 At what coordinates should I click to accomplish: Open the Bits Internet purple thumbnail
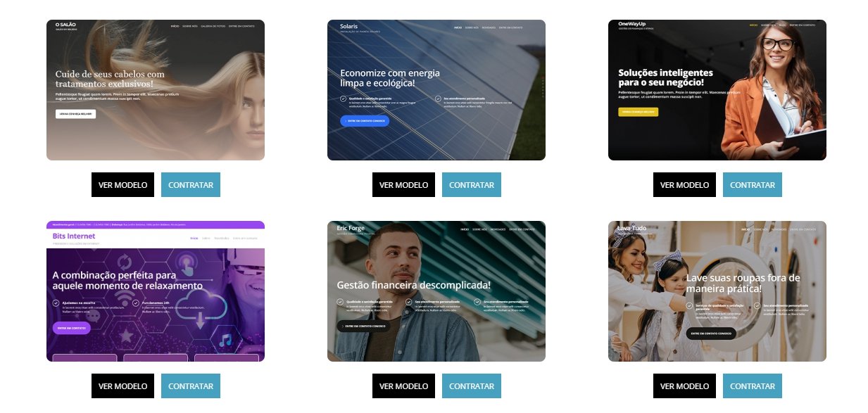tap(156, 291)
